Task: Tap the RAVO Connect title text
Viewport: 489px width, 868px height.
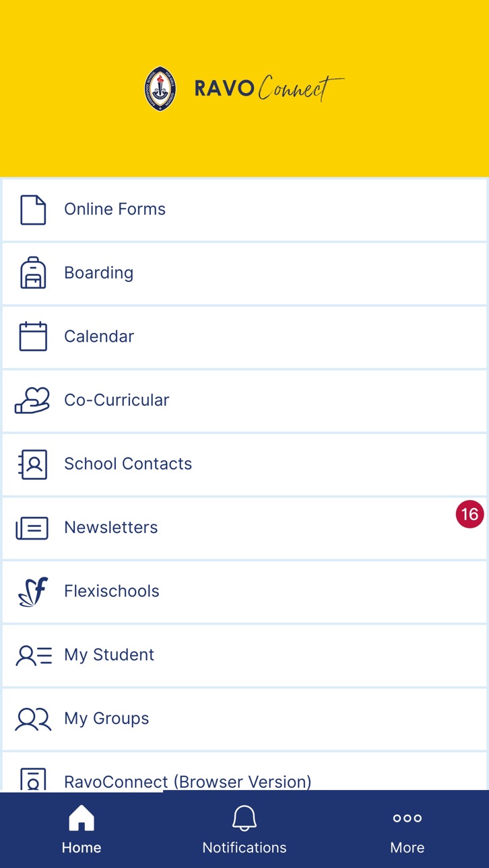Action: coord(269,88)
